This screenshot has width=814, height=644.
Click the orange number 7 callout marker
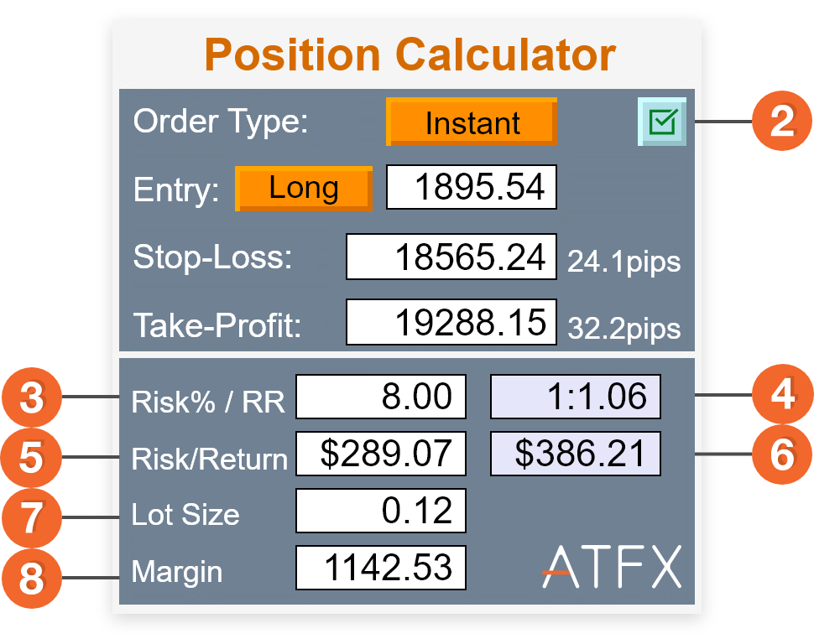[x=32, y=517]
